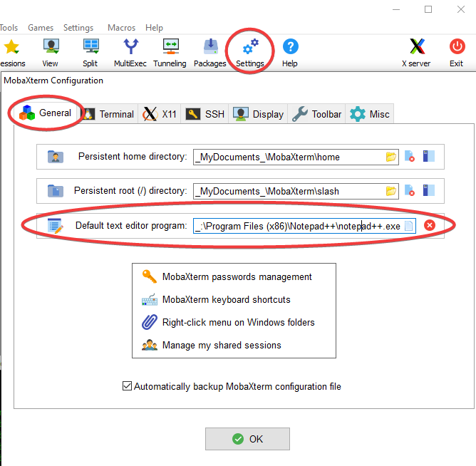
Task: Click the Split terminal icon
Action: point(90,52)
